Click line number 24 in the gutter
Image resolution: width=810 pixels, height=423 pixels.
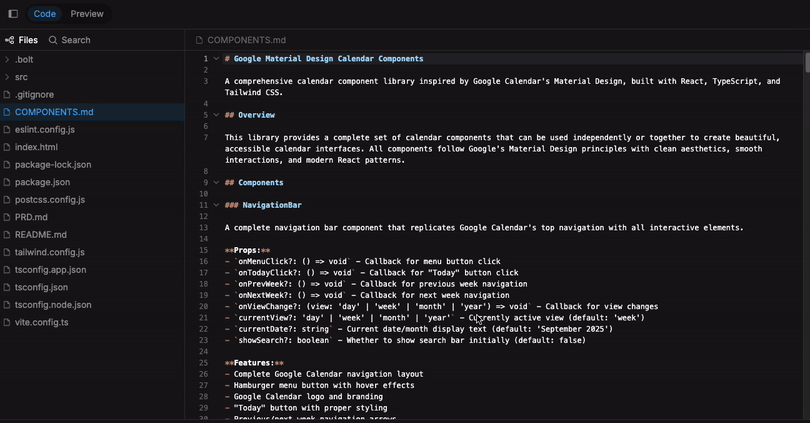click(204, 352)
